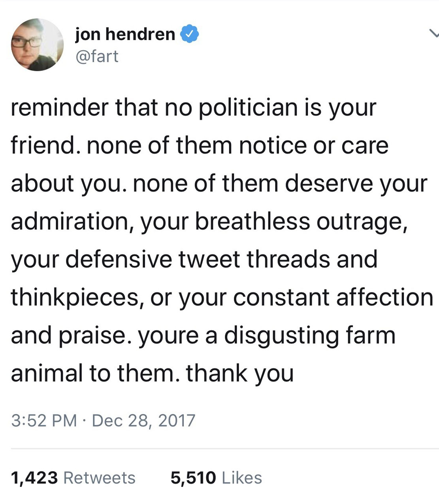Click the word "reminder" starting the tweet
The width and height of the screenshot is (439, 504).
tap(59, 108)
